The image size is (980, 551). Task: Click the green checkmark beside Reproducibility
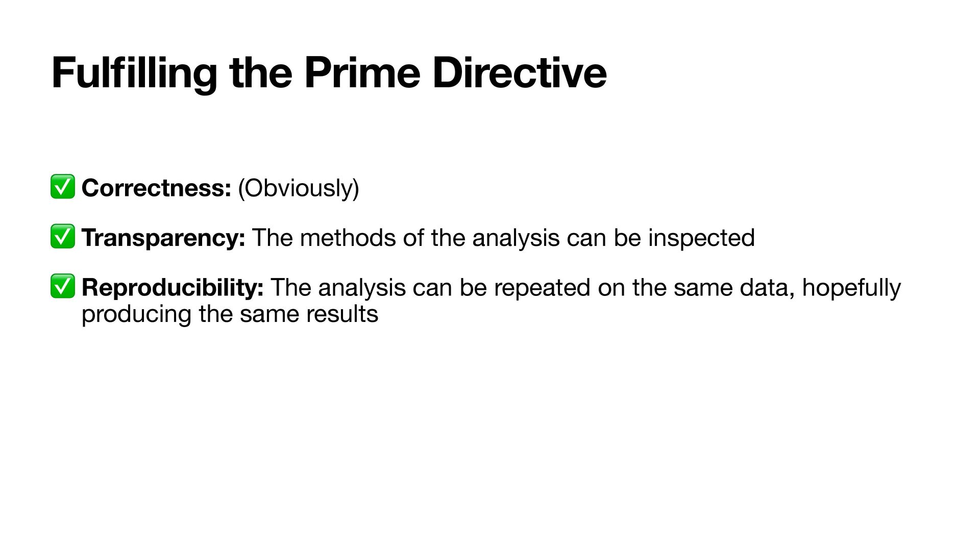pos(63,286)
